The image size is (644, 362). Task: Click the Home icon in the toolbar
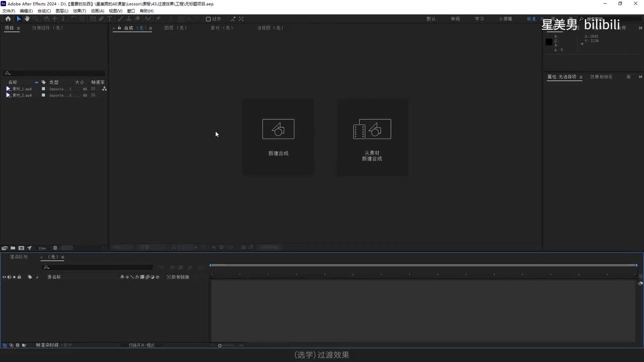point(8,19)
